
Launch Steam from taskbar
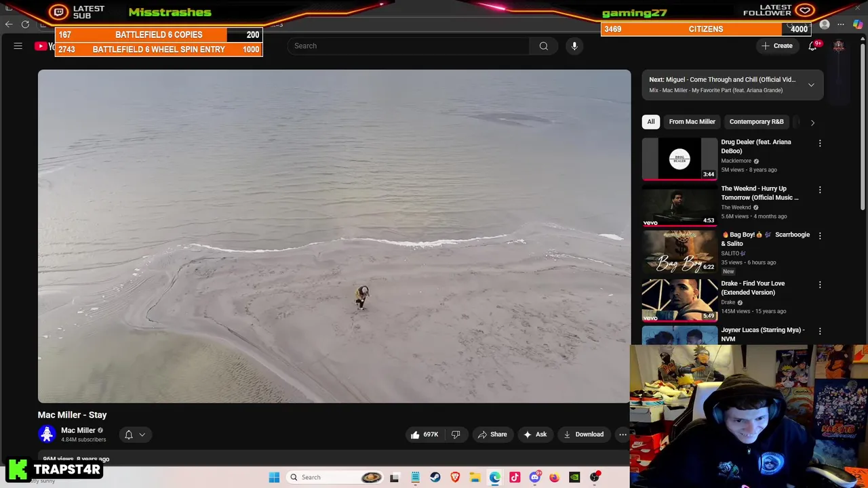[435, 477]
